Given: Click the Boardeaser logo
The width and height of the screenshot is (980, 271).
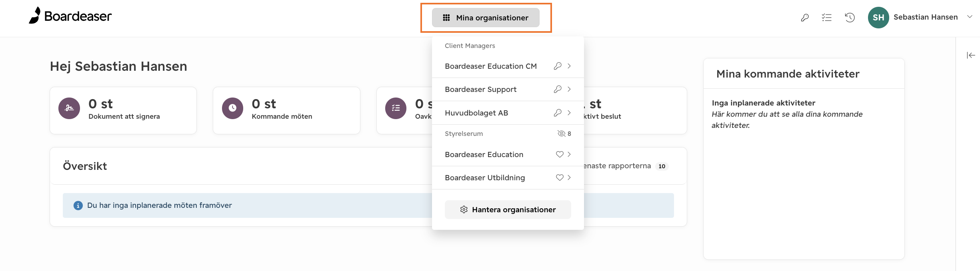Looking at the screenshot, I should pos(70,16).
